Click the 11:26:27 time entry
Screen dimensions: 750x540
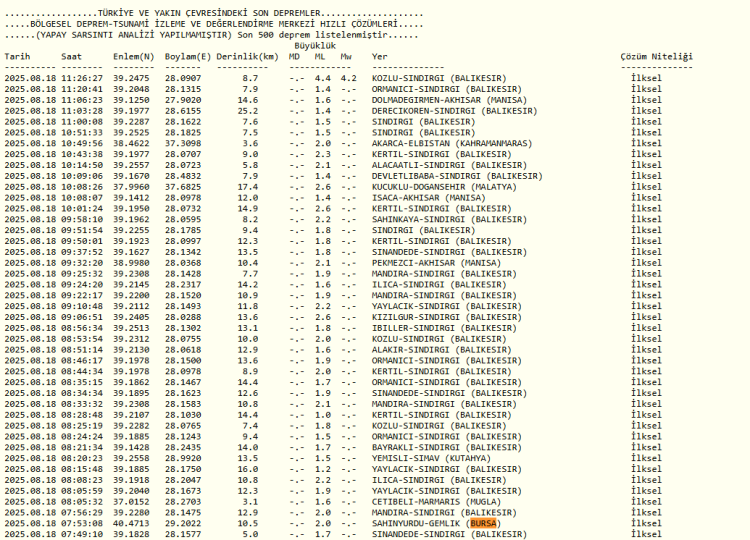pyautogui.click(x=82, y=78)
